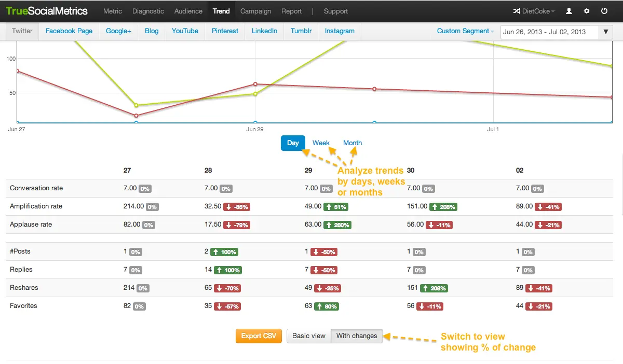The image size is (623, 364).
Task: Click the -85% decrease badge for Amplification rate
Action: pyautogui.click(x=237, y=207)
